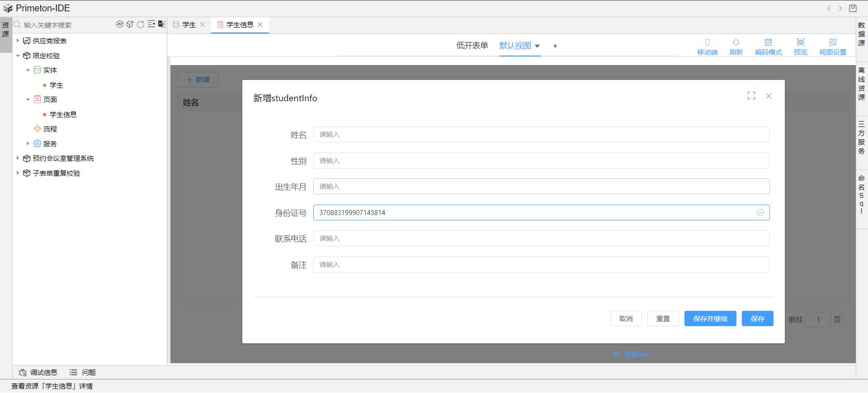Clear the 身份证号 field with the clear icon

point(760,213)
